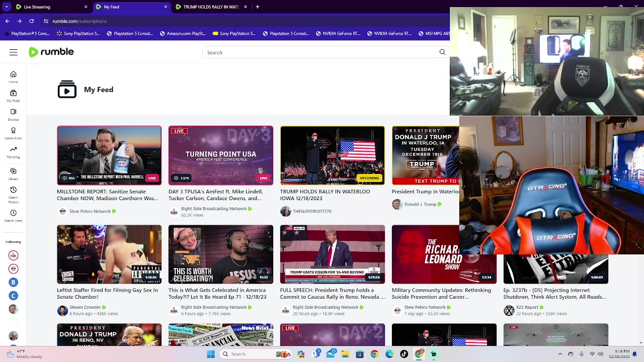Open Trump Waterloo rally upcoming thumbnail

click(x=333, y=155)
